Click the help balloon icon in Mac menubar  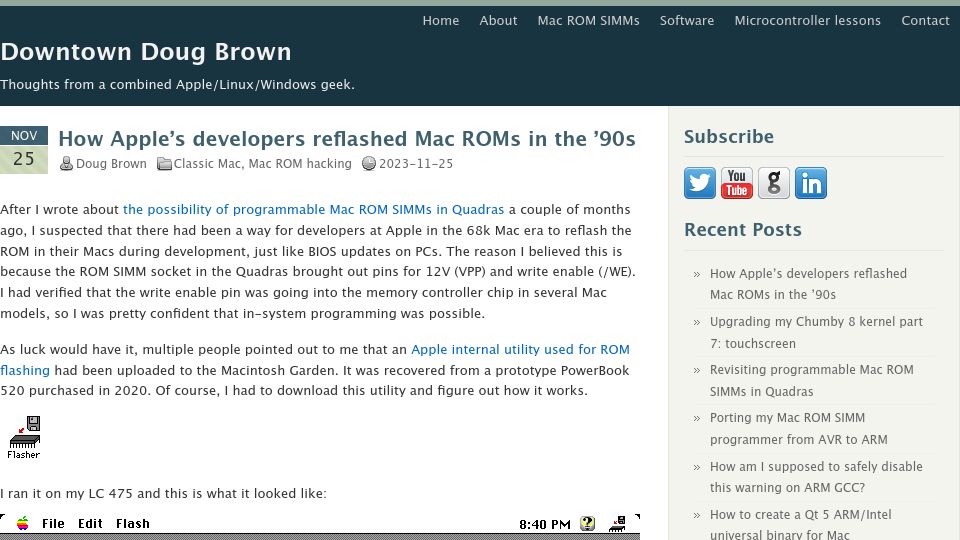588,523
